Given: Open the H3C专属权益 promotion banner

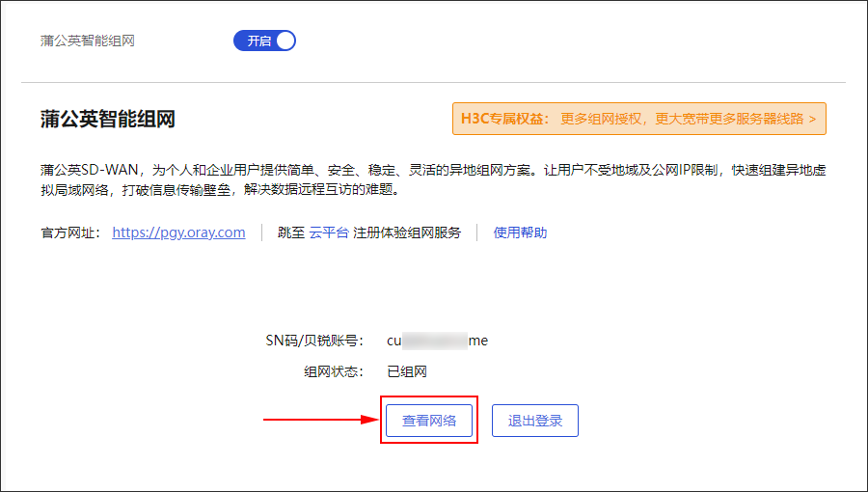Looking at the screenshot, I should (x=638, y=119).
